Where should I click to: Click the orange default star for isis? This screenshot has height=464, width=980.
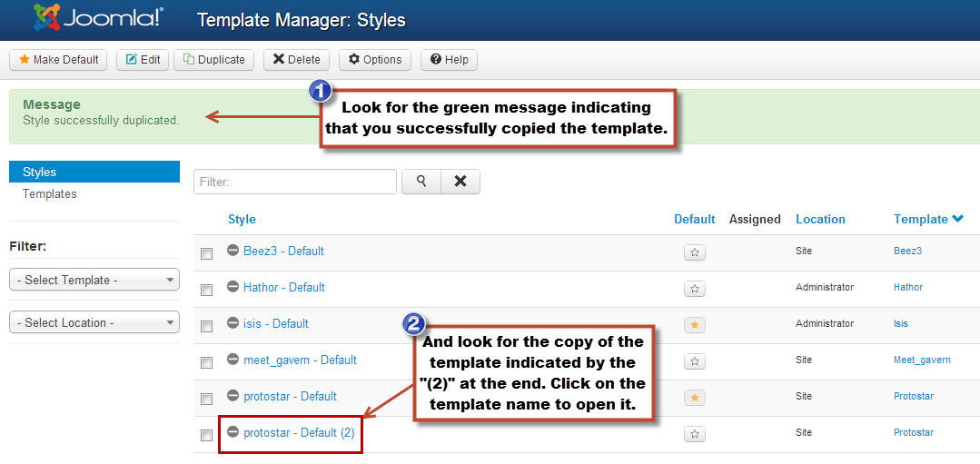695,325
